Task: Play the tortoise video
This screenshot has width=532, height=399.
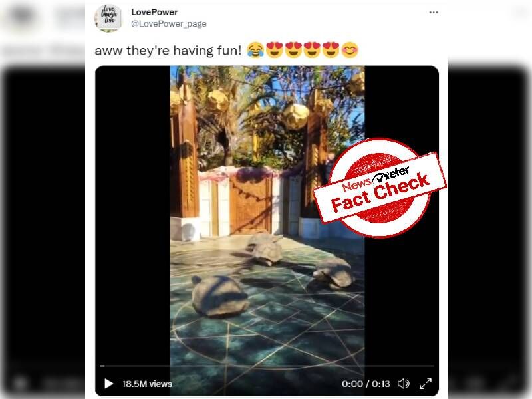Action: click(x=108, y=384)
